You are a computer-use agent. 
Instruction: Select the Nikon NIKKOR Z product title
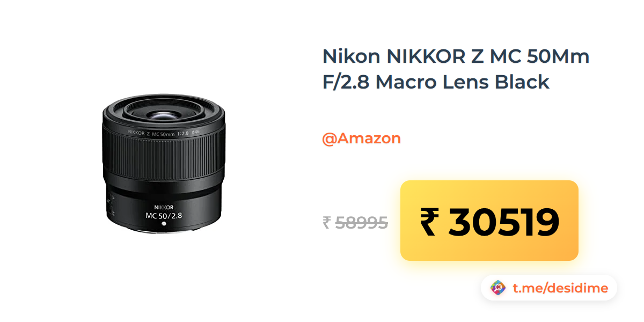click(x=456, y=69)
